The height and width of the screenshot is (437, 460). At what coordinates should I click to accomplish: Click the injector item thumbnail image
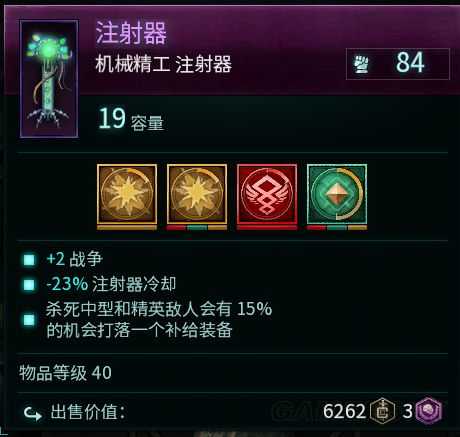tap(49, 79)
